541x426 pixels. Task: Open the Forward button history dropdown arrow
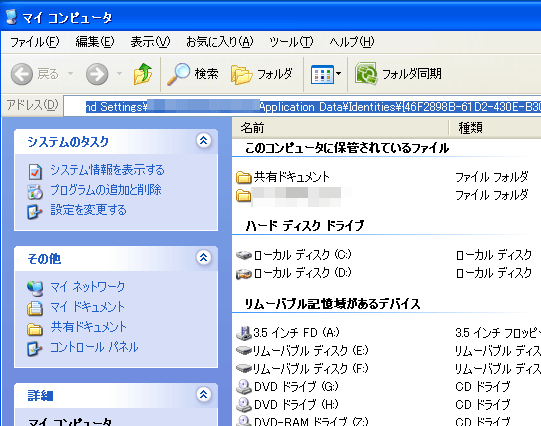tap(119, 73)
